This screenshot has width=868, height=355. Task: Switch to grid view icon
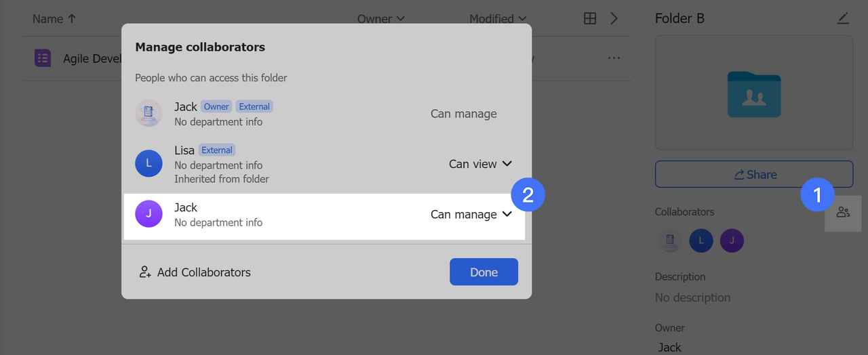click(x=590, y=19)
